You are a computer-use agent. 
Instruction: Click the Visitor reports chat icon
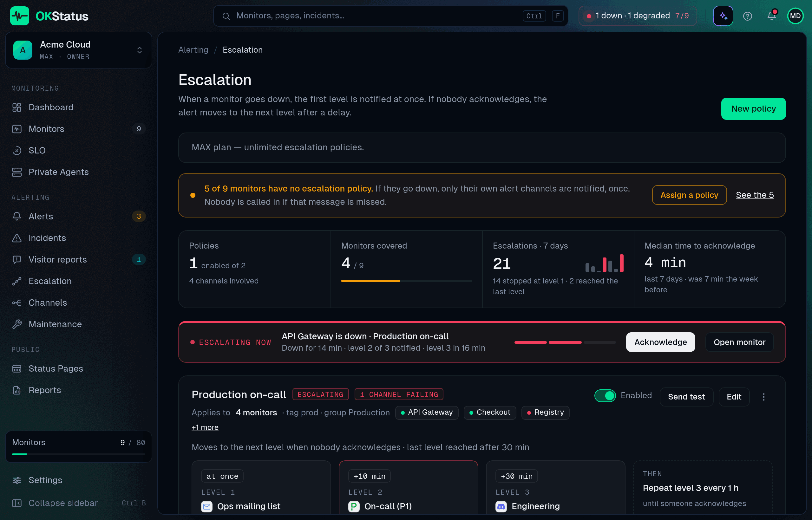point(17,260)
